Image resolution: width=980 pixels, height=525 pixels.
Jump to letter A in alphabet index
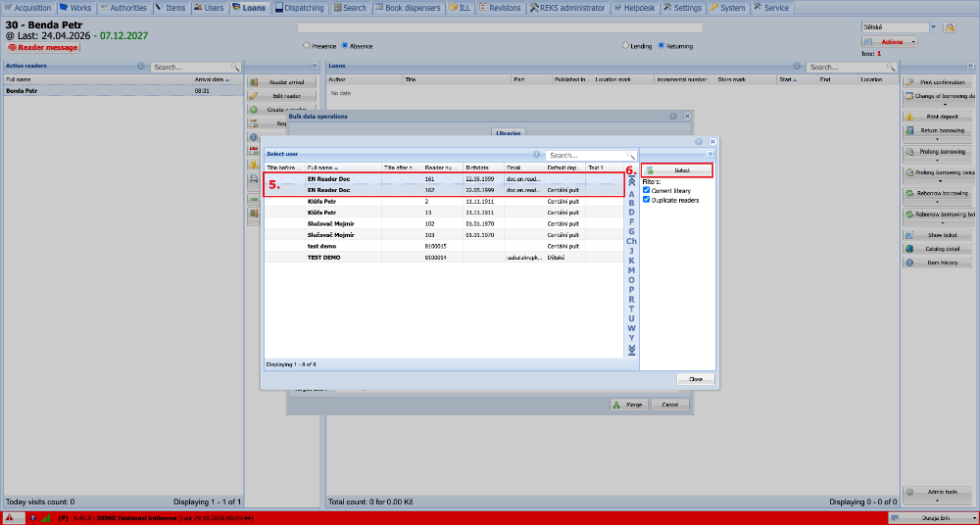click(x=631, y=194)
